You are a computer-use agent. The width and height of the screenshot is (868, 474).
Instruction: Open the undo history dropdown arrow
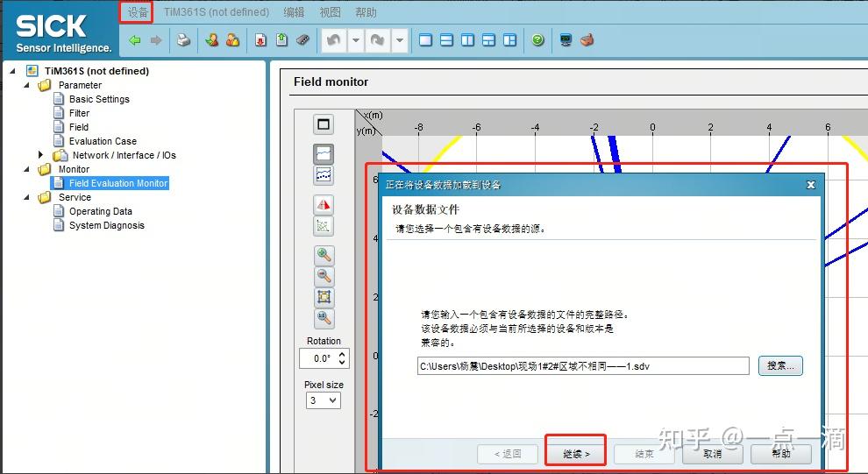(356, 40)
